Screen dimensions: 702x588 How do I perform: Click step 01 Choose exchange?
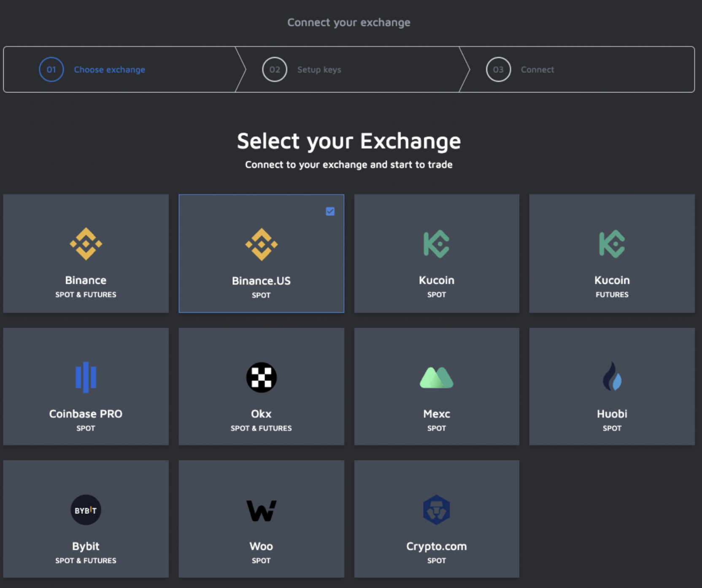coord(109,70)
